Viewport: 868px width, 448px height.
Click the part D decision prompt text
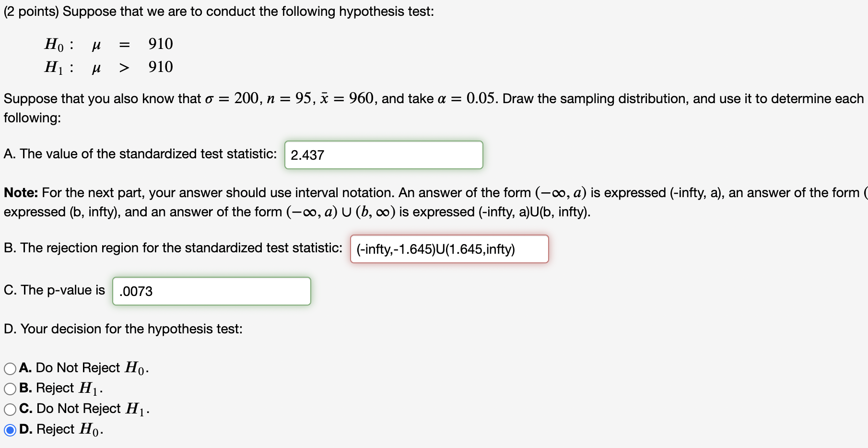pyautogui.click(x=123, y=329)
